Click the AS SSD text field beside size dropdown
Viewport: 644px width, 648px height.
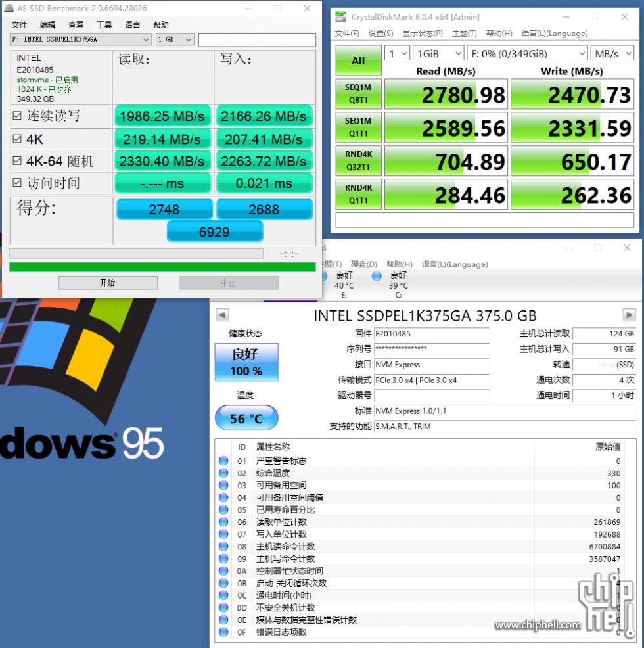[257, 40]
